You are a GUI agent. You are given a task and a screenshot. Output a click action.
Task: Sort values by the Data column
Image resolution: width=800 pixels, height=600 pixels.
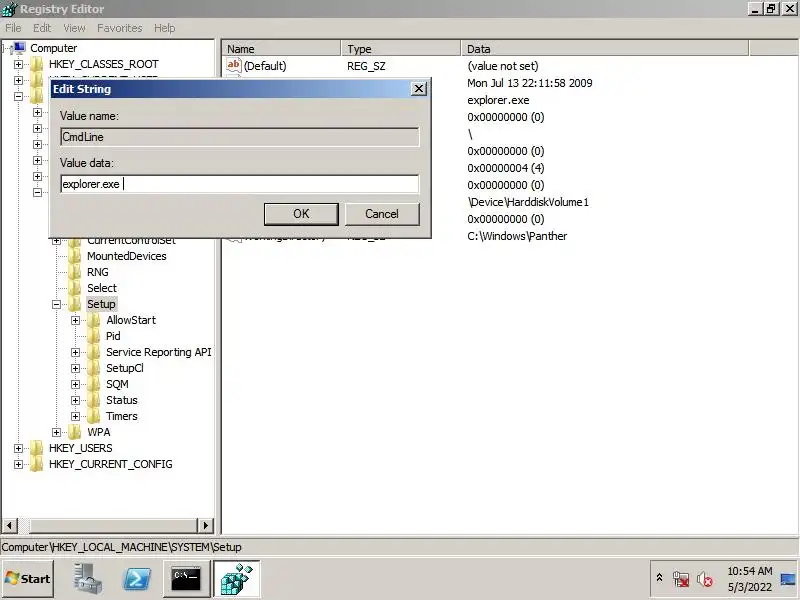(x=605, y=49)
